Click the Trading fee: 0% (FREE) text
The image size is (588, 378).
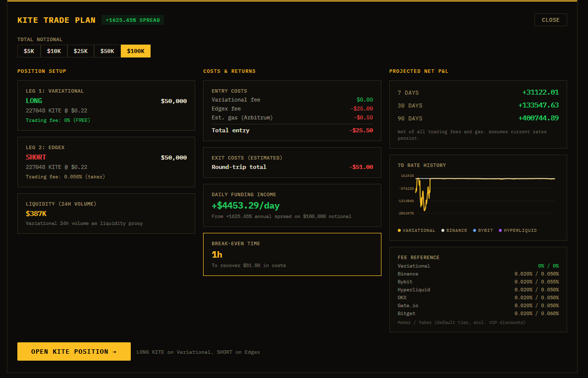point(58,120)
